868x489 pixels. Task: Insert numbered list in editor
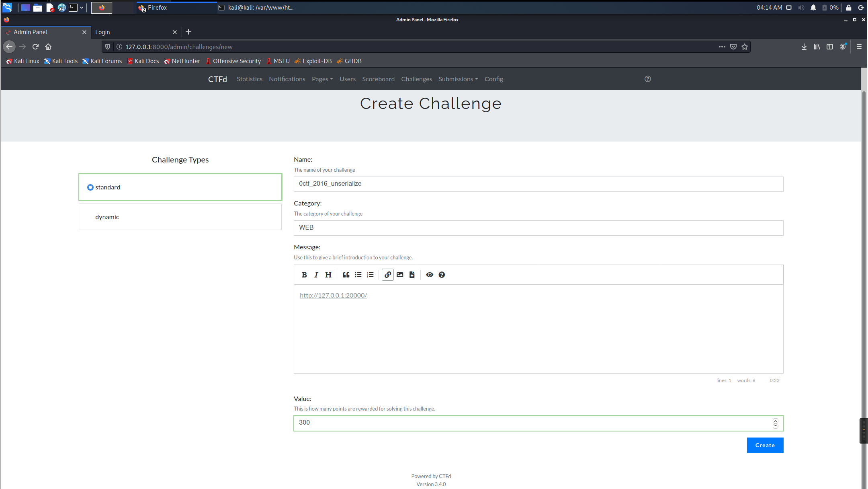(x=370, y=275)
